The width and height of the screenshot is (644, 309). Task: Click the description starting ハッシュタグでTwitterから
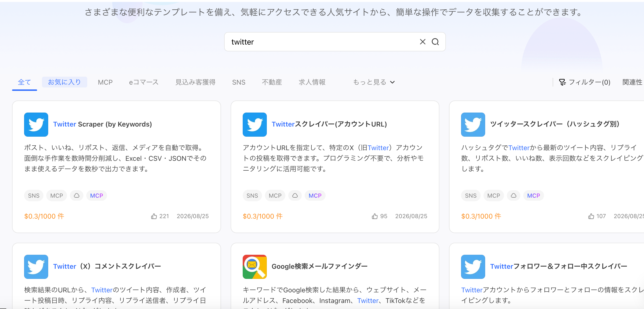click(552, 158)
